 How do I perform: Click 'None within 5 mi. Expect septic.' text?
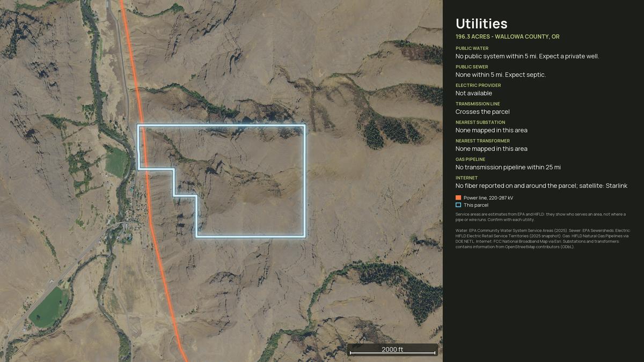(x=501, y=75)
